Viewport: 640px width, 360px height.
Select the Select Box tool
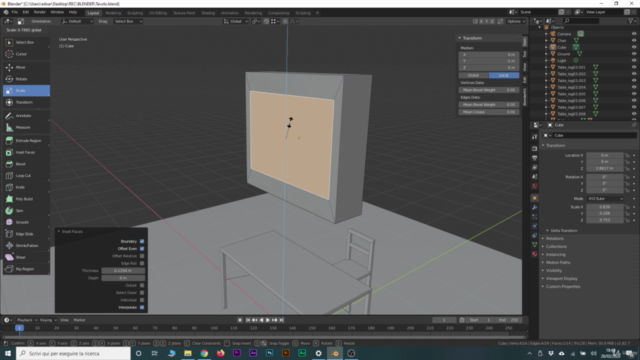coord(26,42)
